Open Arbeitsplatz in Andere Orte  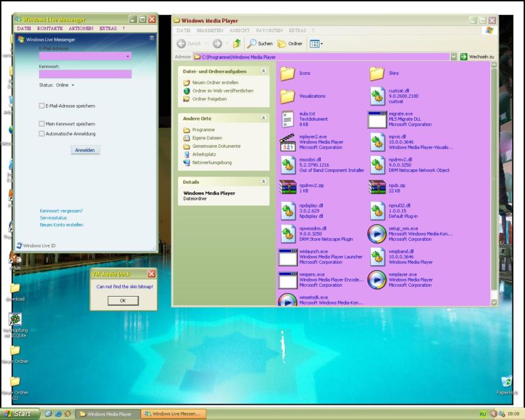coord(204,154)
